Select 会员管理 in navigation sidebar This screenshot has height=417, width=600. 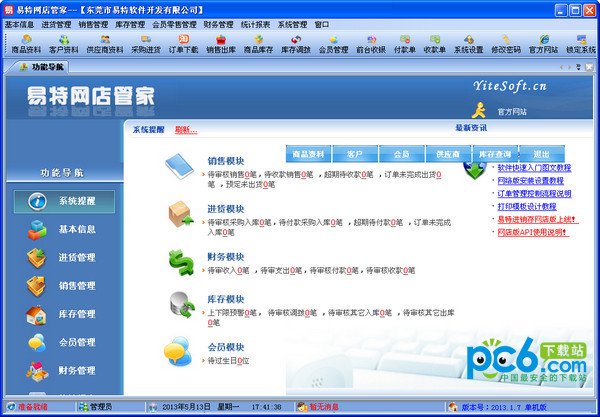coord(64,343)
